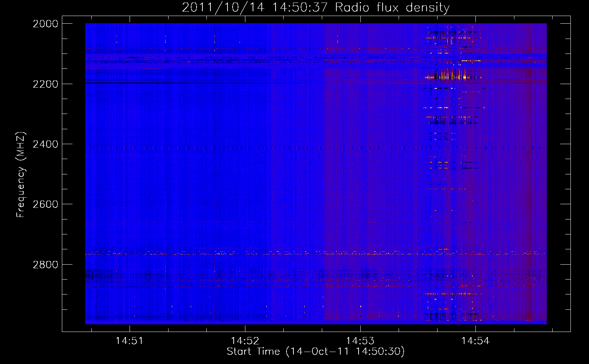Click the 14:54 time tick label
The height and width of the screenshot is (364, 589).
click(x=475, y=341)
